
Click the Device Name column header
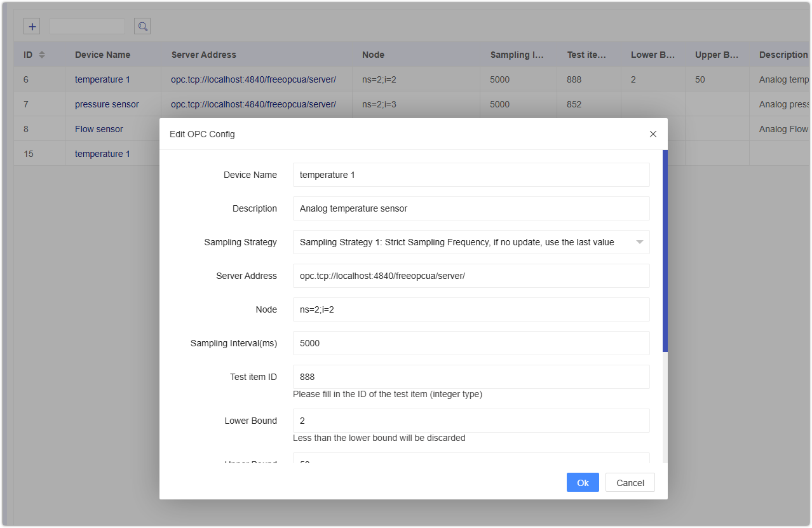[102, 55]
